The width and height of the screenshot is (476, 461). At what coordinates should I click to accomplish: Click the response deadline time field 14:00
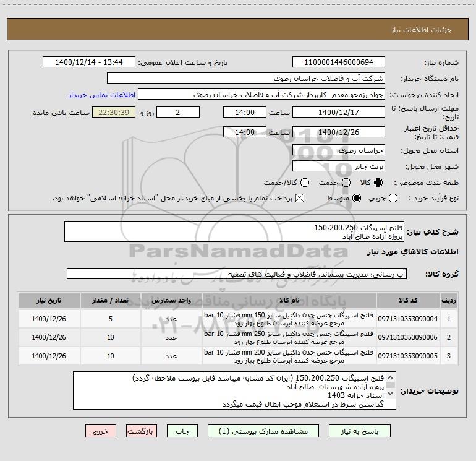pos(245,112)
